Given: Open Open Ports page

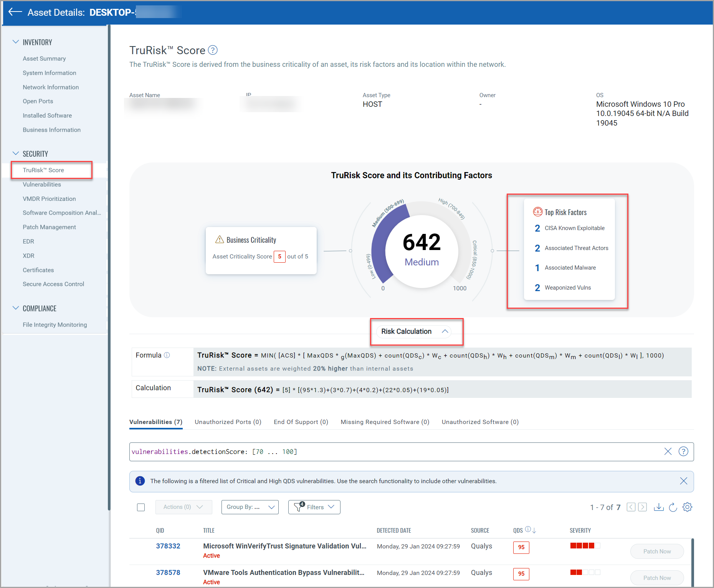Looking at the screenshot, I should pos(38,101).
